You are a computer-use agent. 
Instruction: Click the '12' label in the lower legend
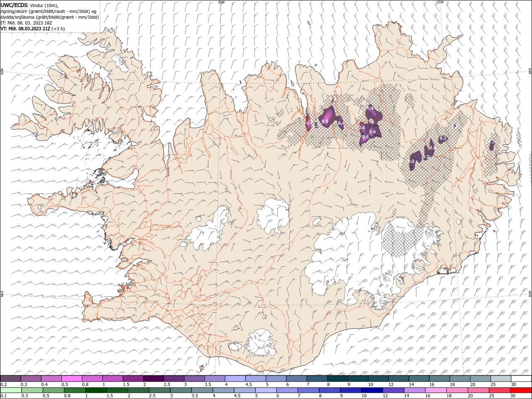click(x=384, y=396)
